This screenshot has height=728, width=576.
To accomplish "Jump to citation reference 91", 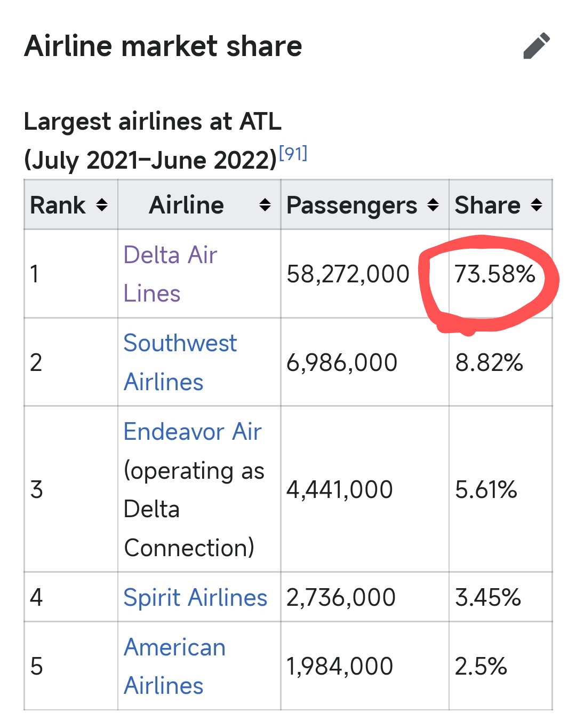I will pos(293,154).
